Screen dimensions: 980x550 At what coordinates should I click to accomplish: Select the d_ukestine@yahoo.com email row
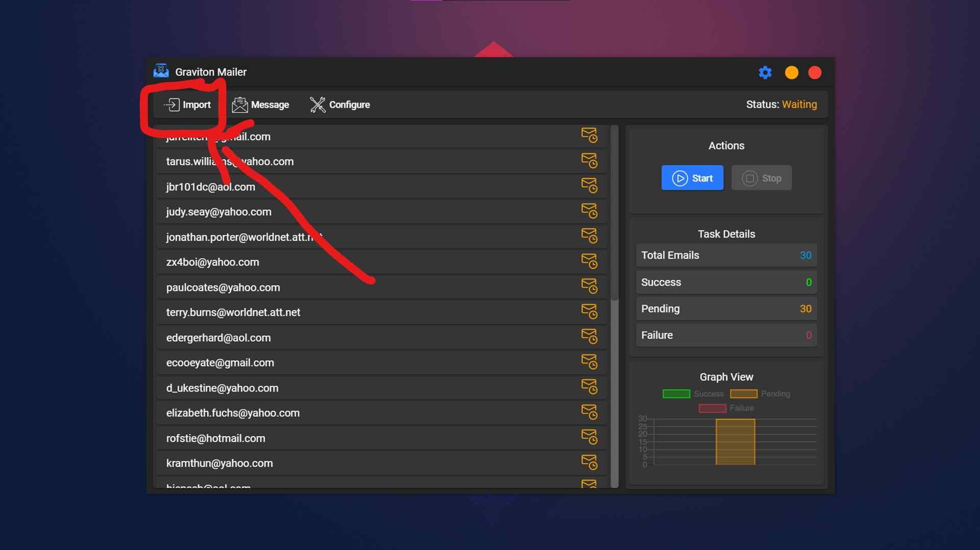tap(382, 388)
